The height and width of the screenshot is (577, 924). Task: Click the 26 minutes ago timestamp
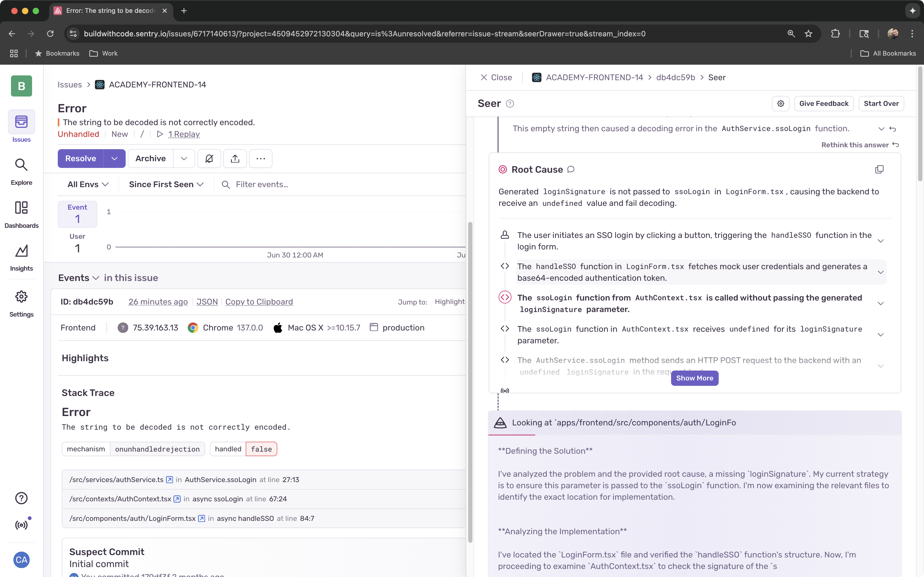[x=158, y=302]
